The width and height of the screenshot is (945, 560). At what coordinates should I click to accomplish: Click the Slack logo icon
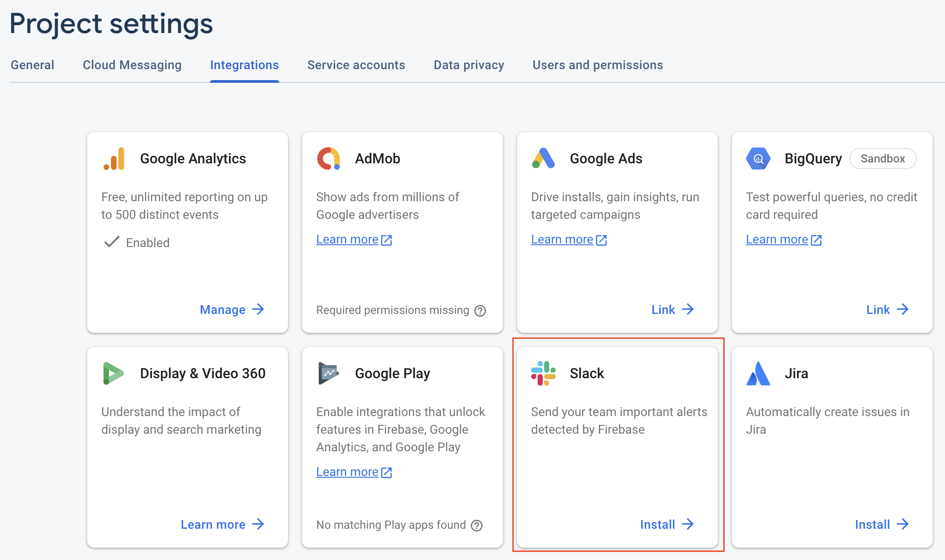[543, 373]
